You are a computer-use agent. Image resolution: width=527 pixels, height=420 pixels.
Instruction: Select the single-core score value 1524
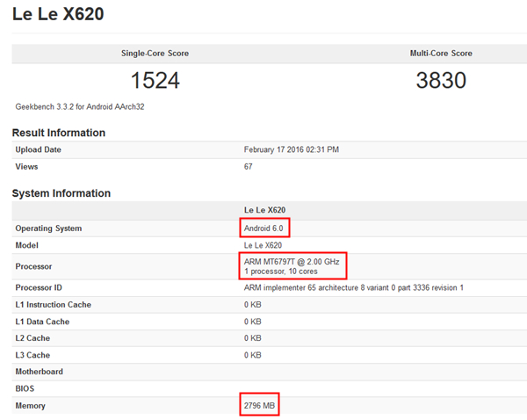(155, 80)
